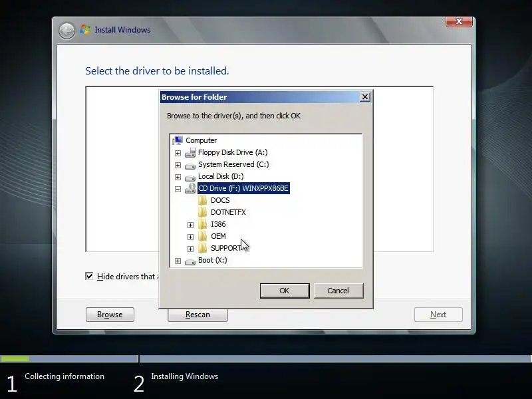Screen dimensions: 532x399
Task: Click the CD Drive (F:) disc icon
Action: 190,188
